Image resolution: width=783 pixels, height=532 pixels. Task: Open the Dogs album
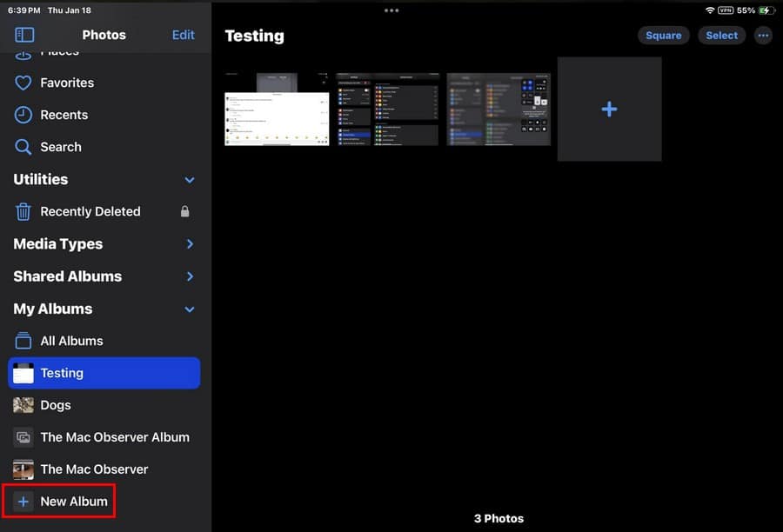click(56, 405)
